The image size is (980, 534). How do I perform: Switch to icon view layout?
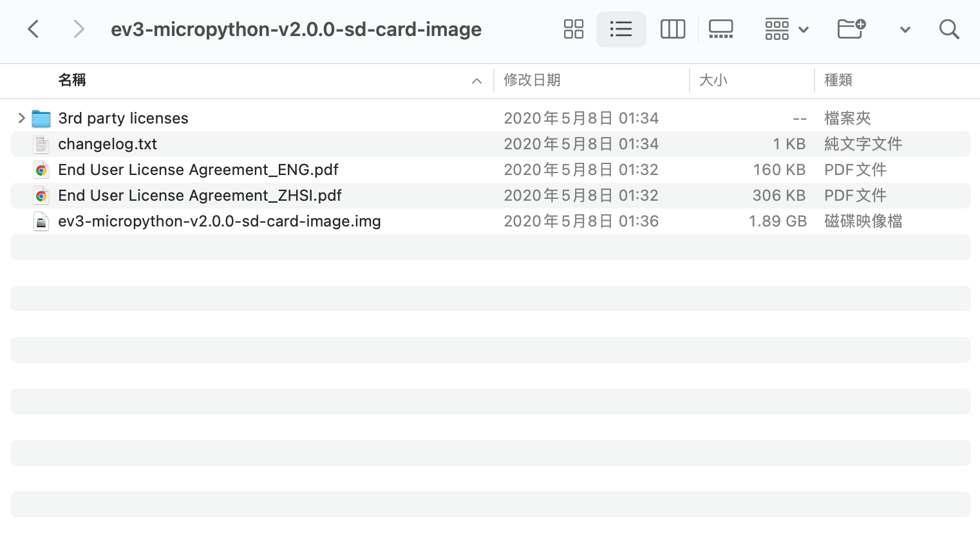pyautogui.click(x=573, y=29)
